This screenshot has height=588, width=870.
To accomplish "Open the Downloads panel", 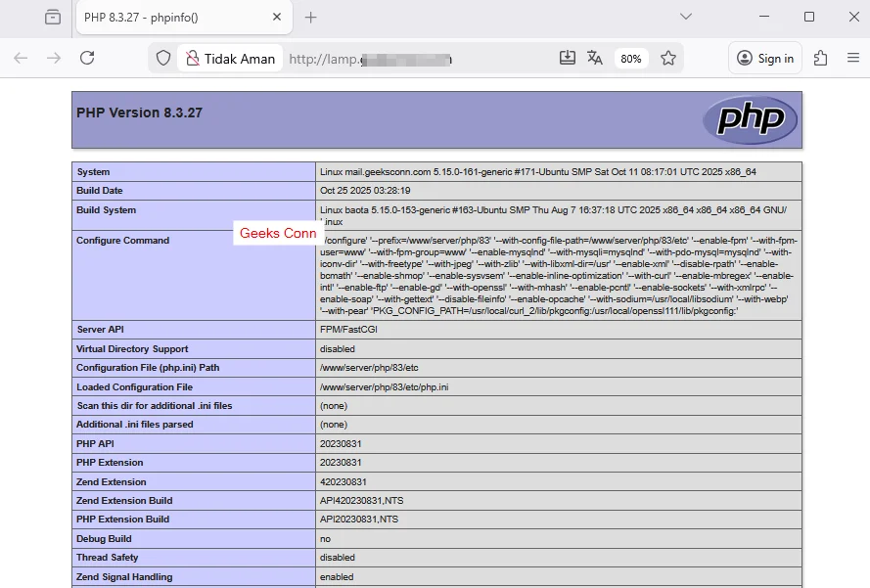I will (x=568, y=58).
